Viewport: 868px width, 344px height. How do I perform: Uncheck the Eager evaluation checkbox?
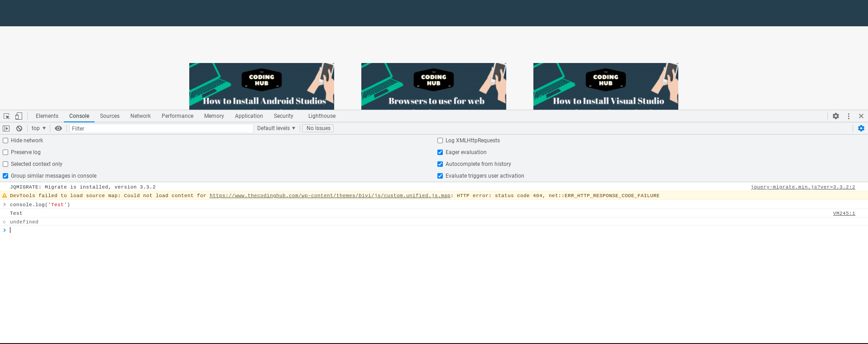[x=440, y=152]
